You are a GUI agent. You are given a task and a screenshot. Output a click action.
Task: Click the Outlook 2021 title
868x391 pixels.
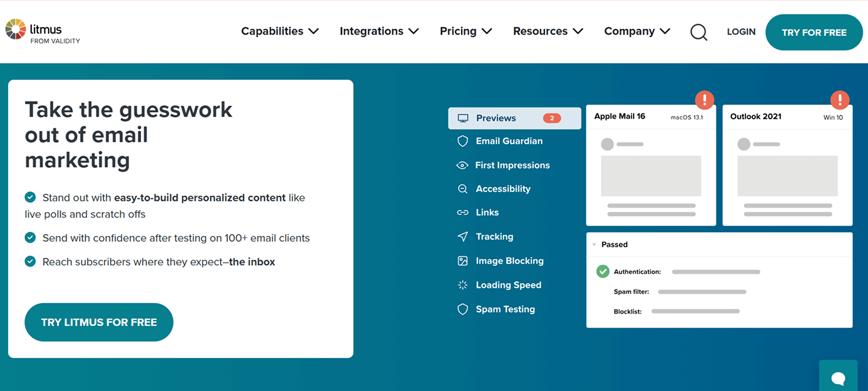756,116
